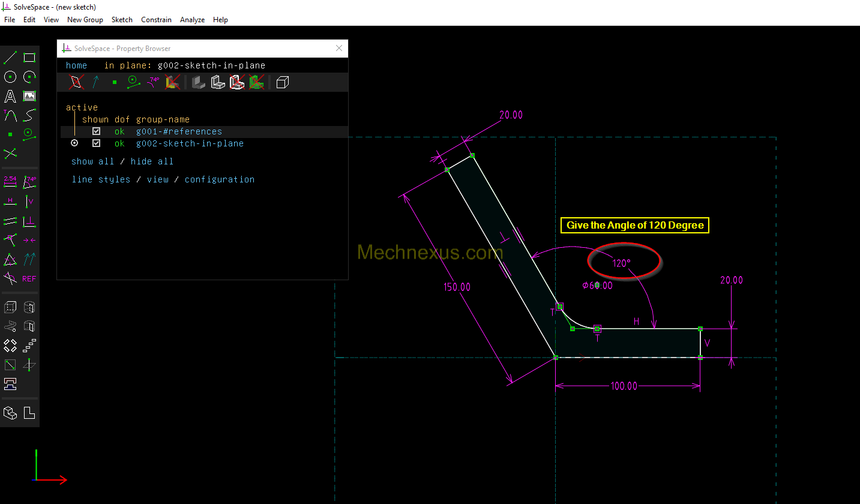Screen dimensions: 860x504
Task: Choose the Tangent Arc tool
Action: (10, 115)
